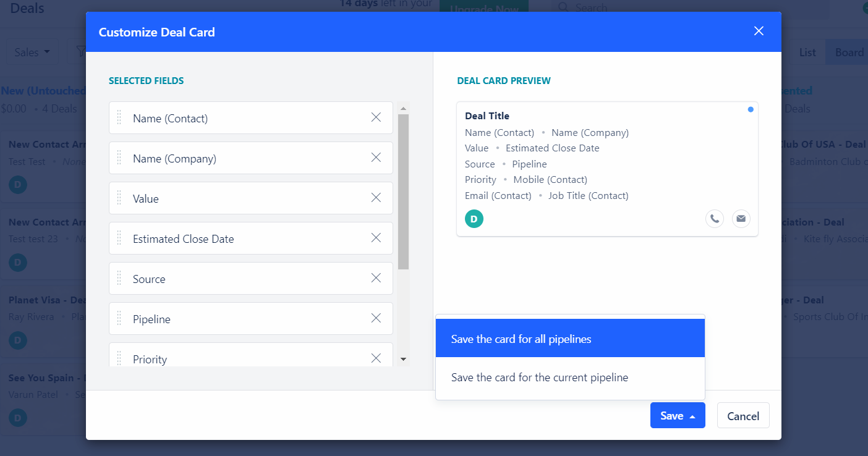Click the filter icon beside Sales dropdown
This screenshot has height=456, width=868.
coord(82,51)
